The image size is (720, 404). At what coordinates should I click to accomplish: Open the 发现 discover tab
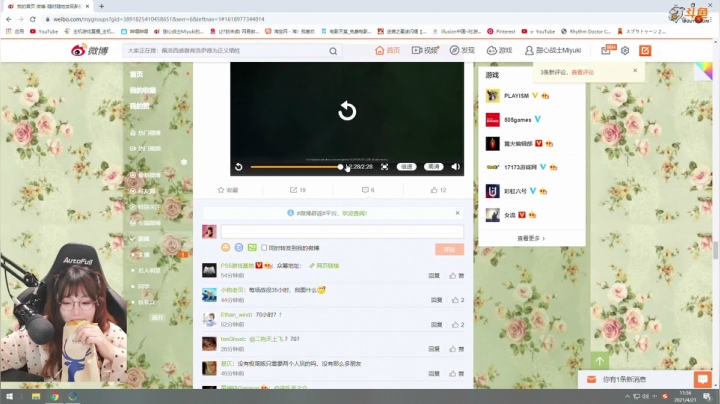pos(462,50)
